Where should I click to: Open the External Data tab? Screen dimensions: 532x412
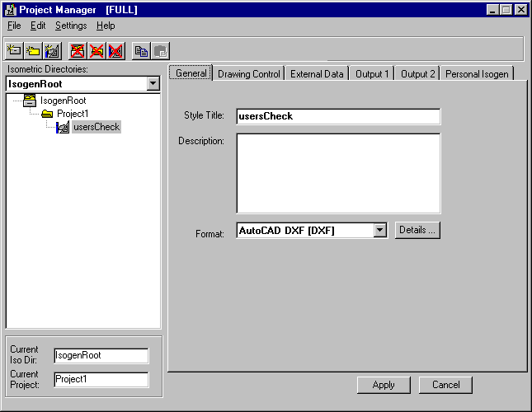[317, 74]
